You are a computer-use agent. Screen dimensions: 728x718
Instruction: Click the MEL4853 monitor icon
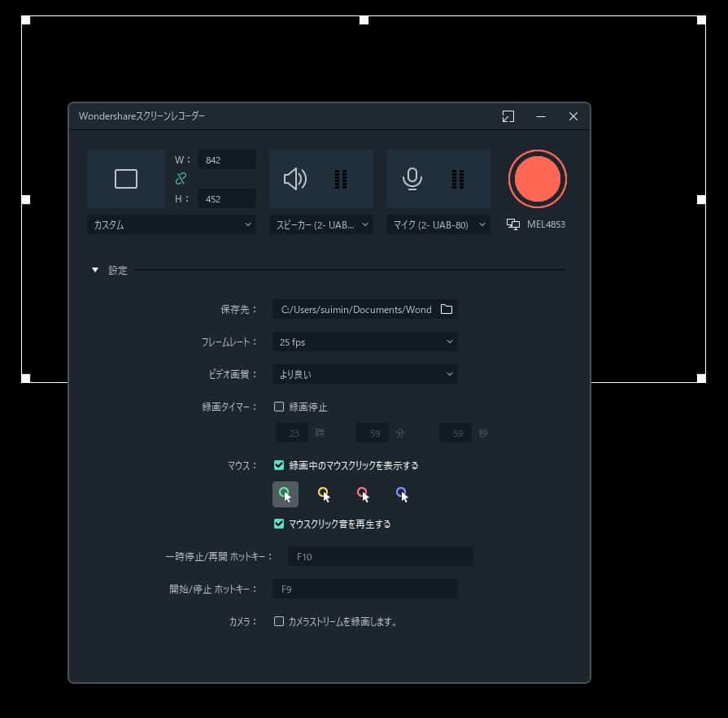(513, 224)
